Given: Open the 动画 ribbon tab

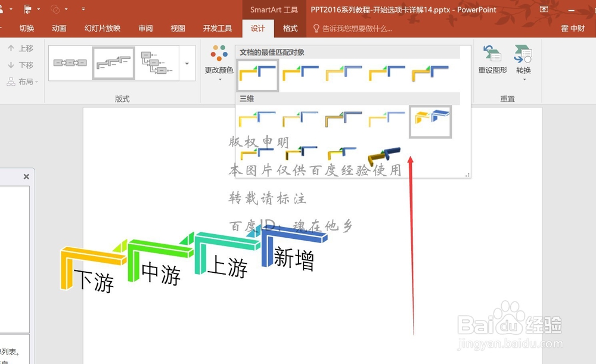Looking at the screenshot, I should (59, 28).
